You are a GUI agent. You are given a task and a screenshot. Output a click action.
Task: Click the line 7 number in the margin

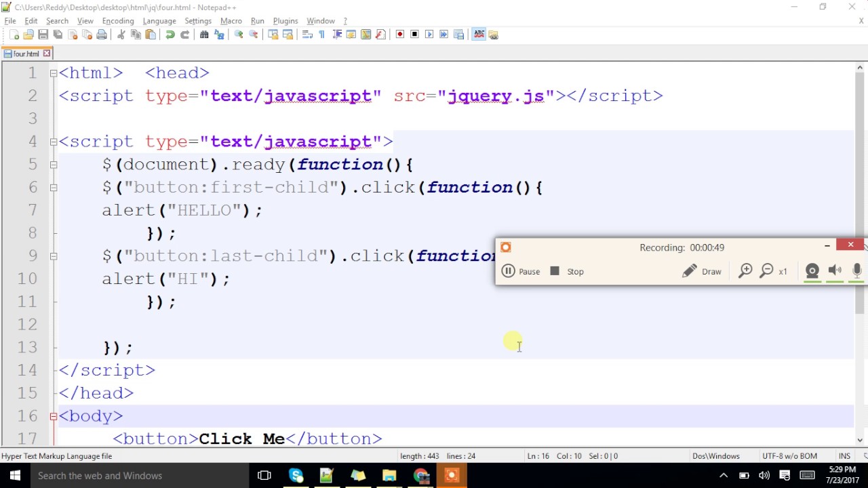32,210
